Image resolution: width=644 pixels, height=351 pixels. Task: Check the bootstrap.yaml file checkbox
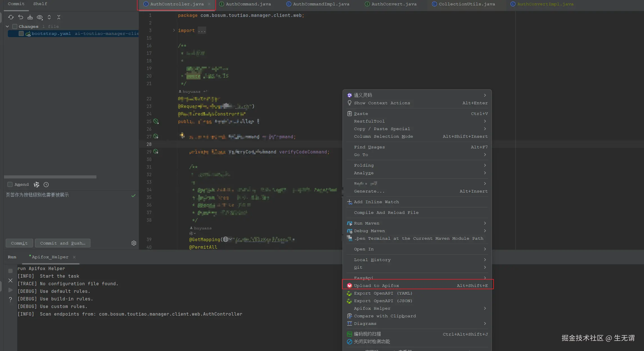pyautogui.click(x=21, y=33)
